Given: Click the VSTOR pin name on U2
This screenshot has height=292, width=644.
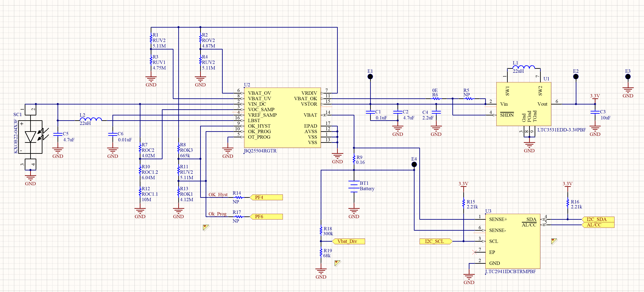Looking at the screenshot, I should (309, 104).
